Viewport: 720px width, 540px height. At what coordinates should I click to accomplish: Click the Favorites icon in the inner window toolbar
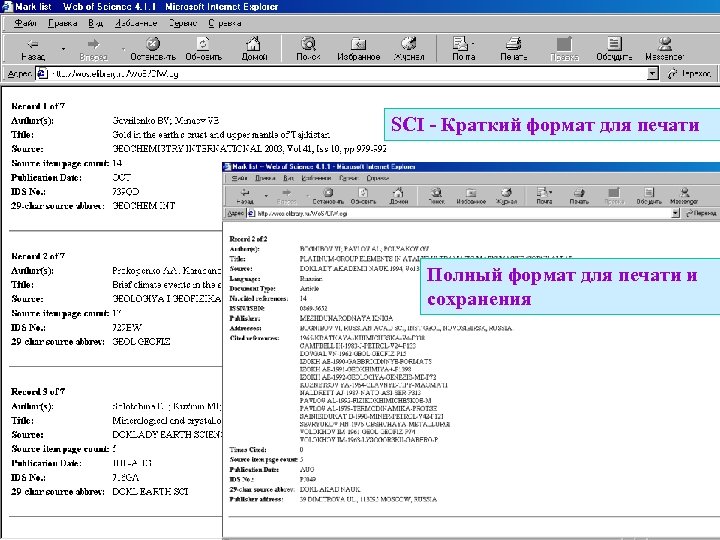coord(471,192)
